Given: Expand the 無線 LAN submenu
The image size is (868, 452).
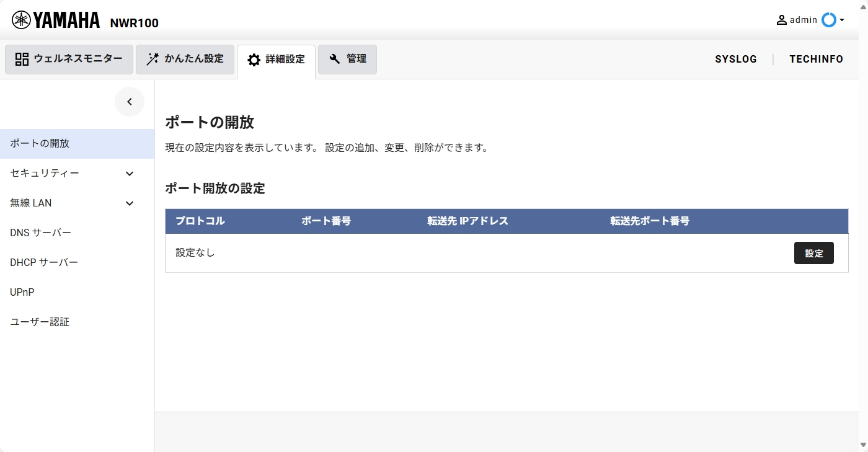Looking at the screenshot, I should click(x=130, y=203).
